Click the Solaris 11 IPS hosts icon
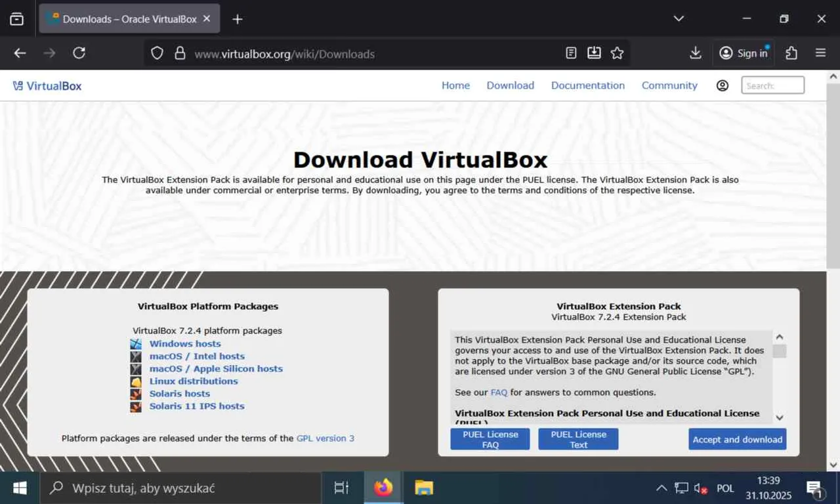This screenshot has width=840, height=504. pos(136,406)
